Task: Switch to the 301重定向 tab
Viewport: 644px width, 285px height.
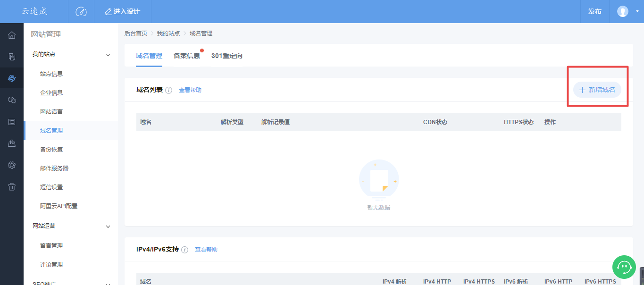Action: 227,56
